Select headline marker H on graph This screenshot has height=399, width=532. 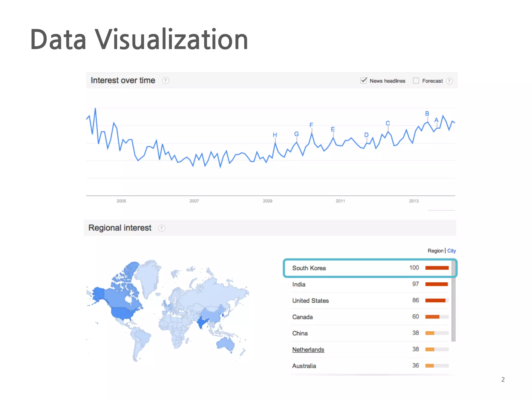tap(275, 135)
